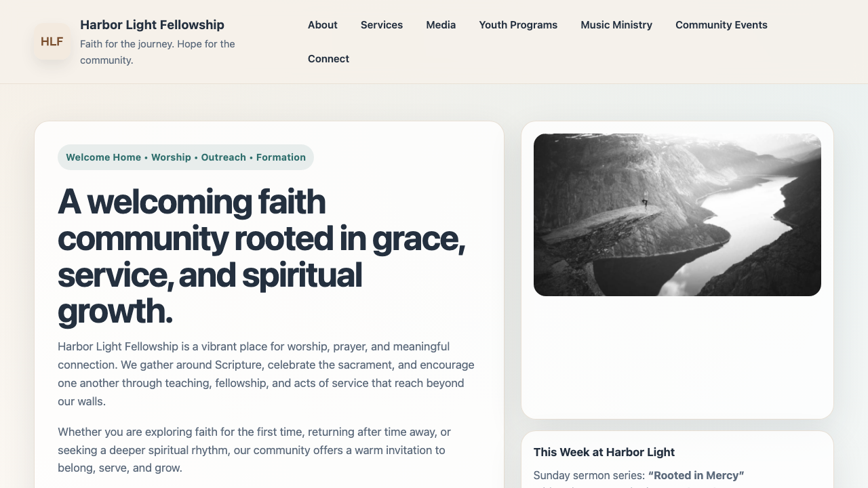Open the "Rooted in Mercy" sermon series
Viewport: 868px width, 488px height.
pyautogui.click(x=696, y=475)
